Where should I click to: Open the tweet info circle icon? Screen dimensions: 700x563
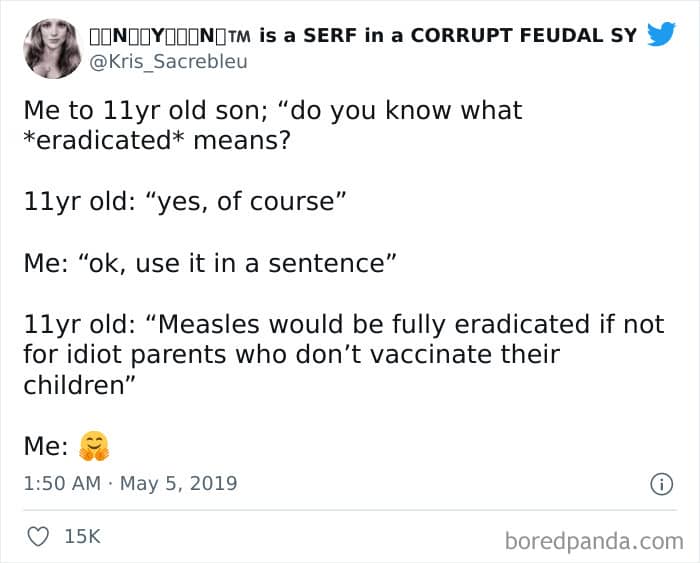661,484
